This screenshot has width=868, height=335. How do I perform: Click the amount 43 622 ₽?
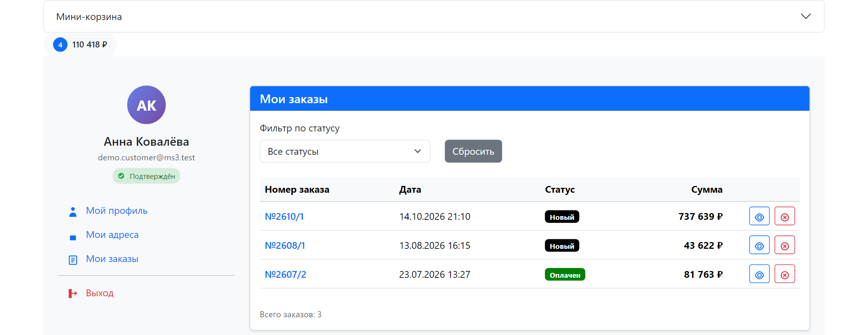tap(703, 246)
